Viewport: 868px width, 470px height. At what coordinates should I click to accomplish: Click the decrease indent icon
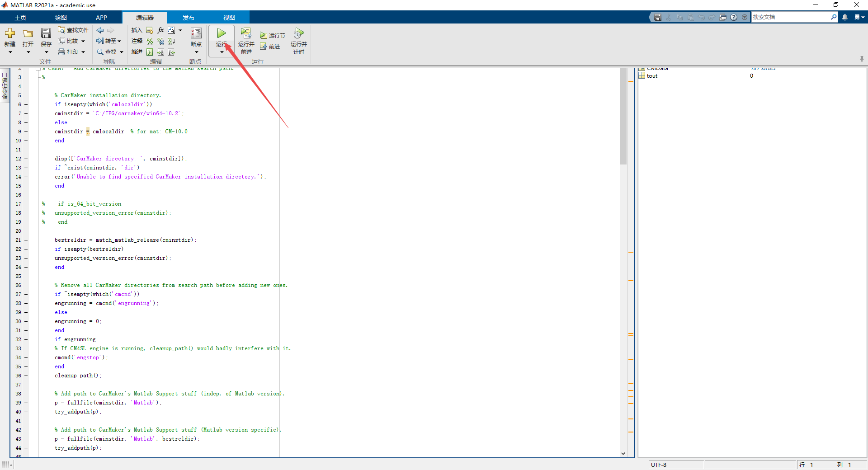[172, 52]
